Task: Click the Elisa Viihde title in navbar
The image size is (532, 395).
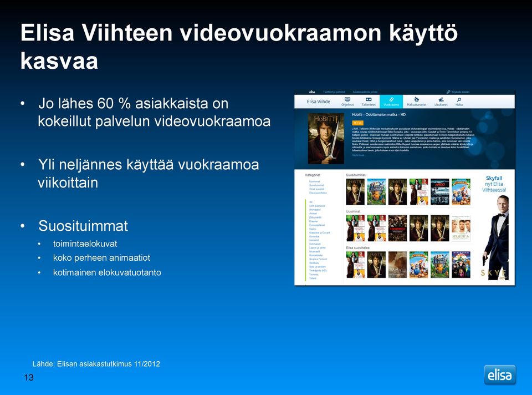Action: click(x=318, y=102)
